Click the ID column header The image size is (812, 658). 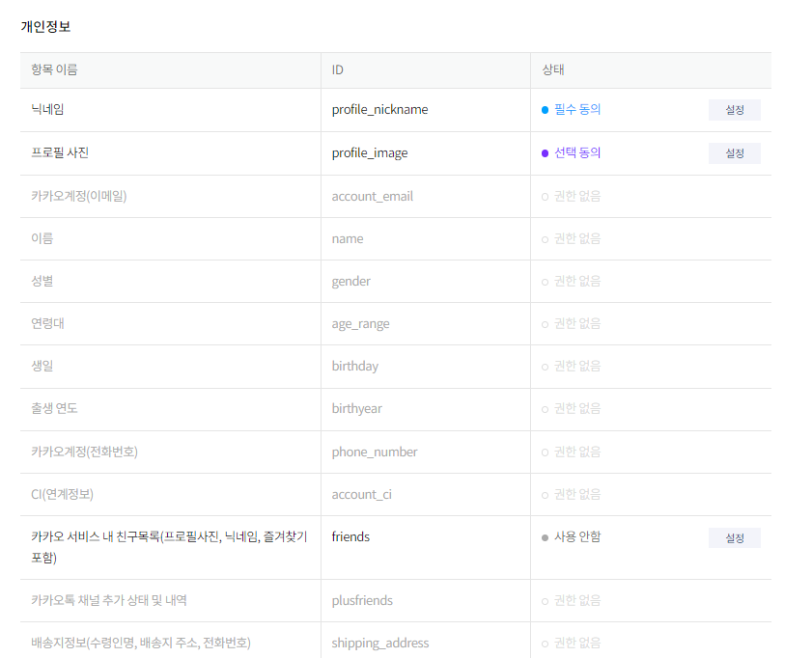(337, 69)
